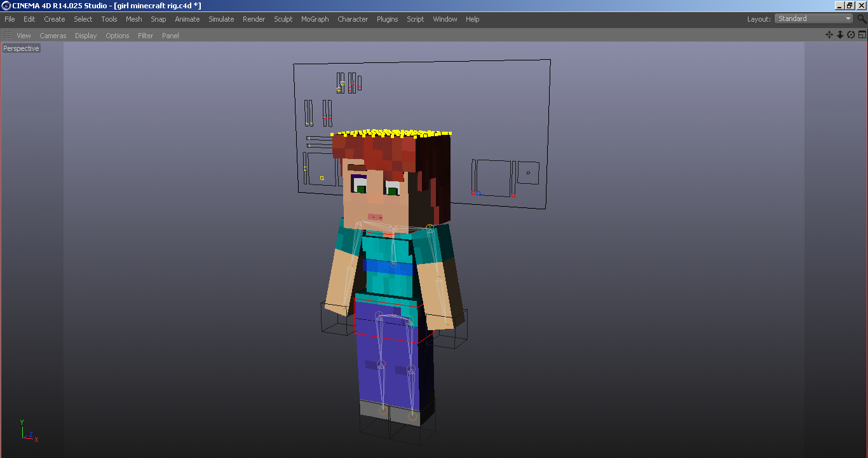Open the search magnifier icon top-right
This screenshot has height=458, width=868.
[862, 18]
